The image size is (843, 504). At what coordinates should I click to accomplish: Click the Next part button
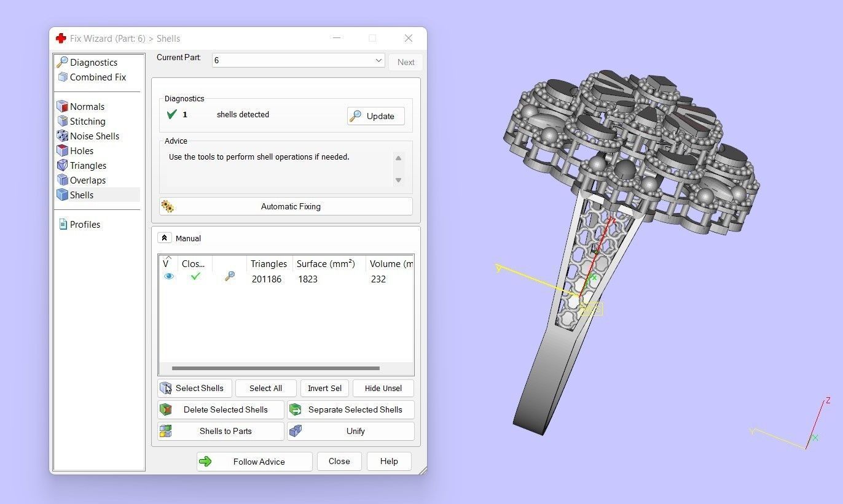(406, 62)
